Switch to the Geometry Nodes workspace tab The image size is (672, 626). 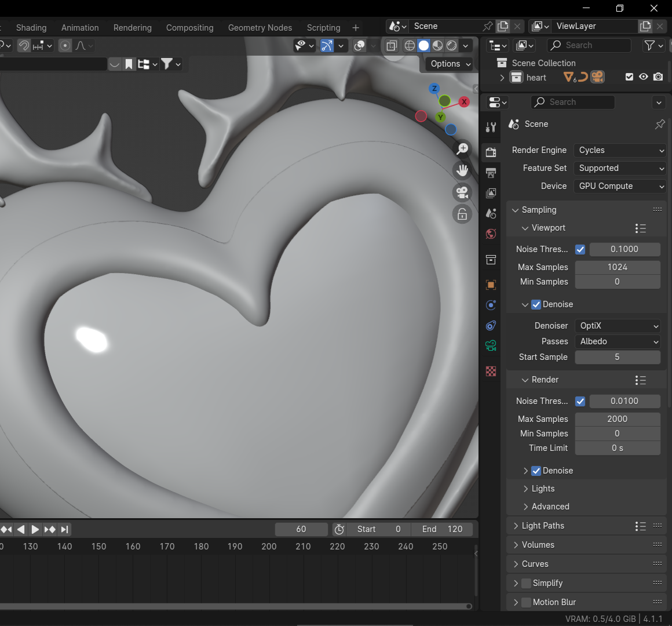tap(260, 28)
